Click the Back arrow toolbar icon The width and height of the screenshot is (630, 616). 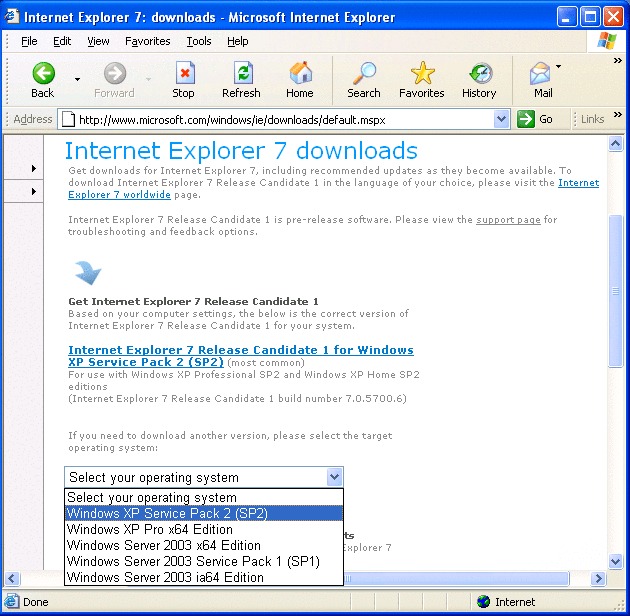tap(43, 74)
